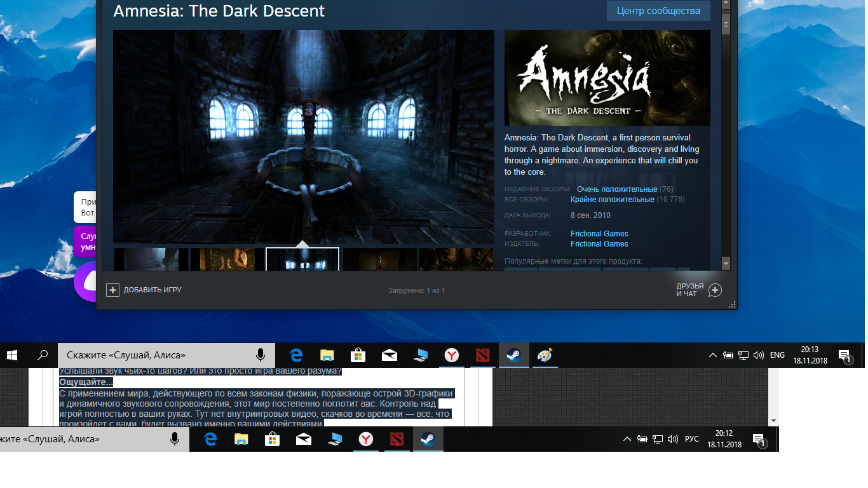Open the developer Frictional Games link
The width and height of the screenshot is (868, 488).
pyautogui.click(x=599, y=234)
